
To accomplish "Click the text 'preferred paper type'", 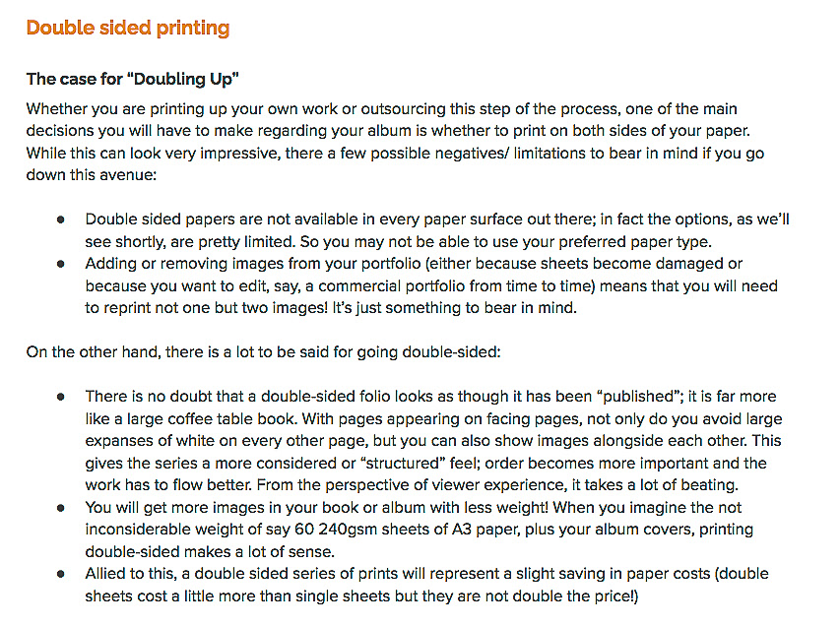I will 634,241.
